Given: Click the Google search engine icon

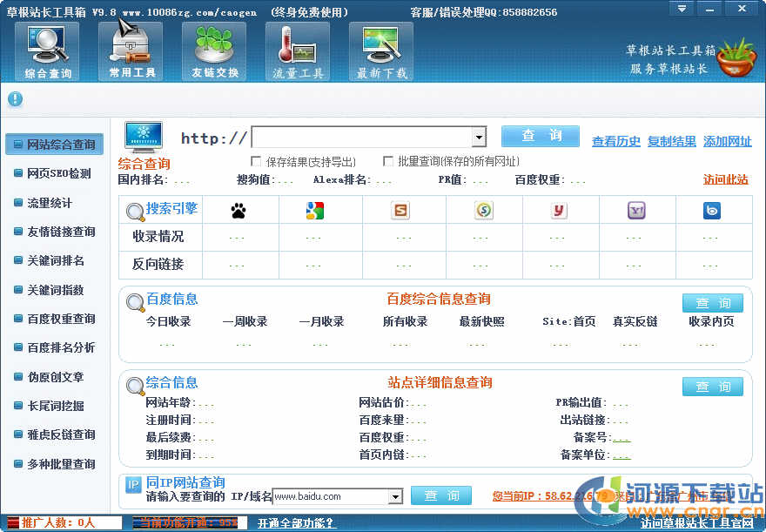Looking at the screenshot, I should [313, 210].
